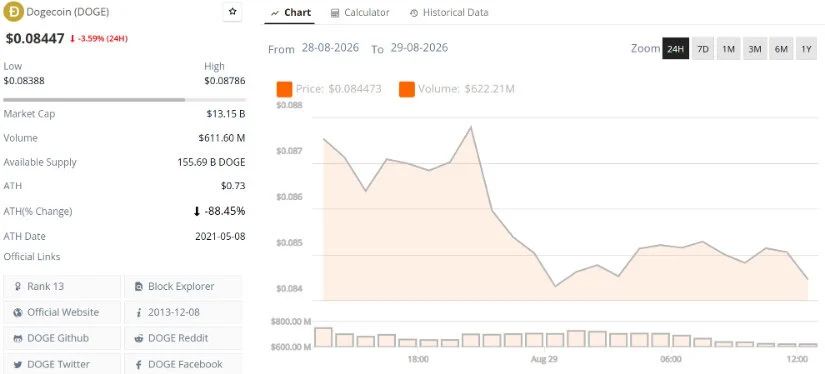The height and width of the screenshot is (374, 825).
Task: Click the info icon beside 2013-12-08
Action: (139, 312)
